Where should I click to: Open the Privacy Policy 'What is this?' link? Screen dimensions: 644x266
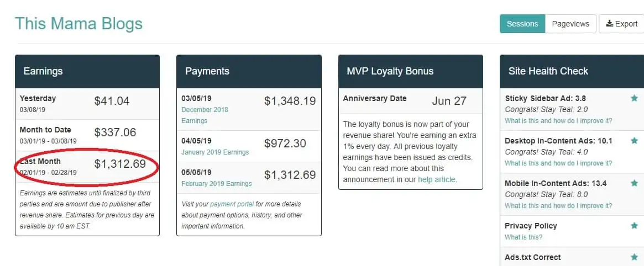[523, 237]
